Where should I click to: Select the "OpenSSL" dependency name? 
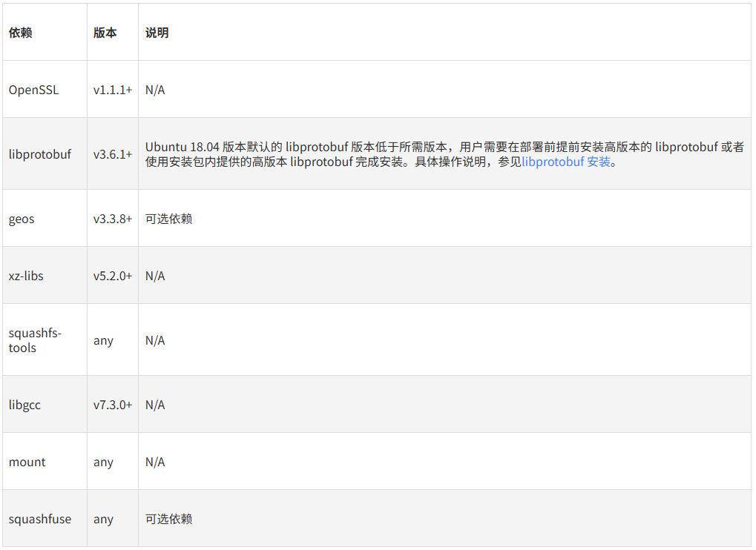point(33,90)
